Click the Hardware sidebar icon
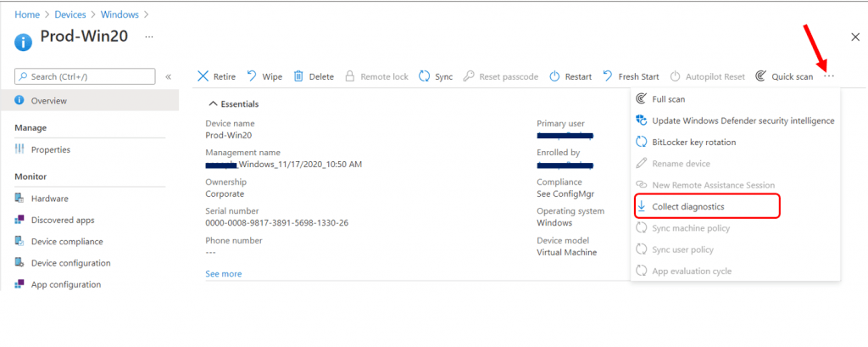This screenshot has width=868, height=347. click(x=20, y=199)
